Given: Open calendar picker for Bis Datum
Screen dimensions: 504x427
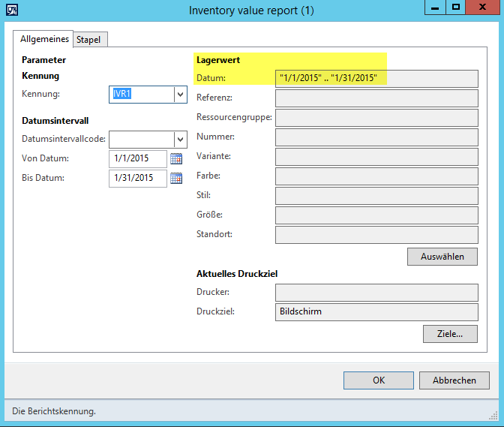Looking at the screenshot, I should tap(176, 178).
